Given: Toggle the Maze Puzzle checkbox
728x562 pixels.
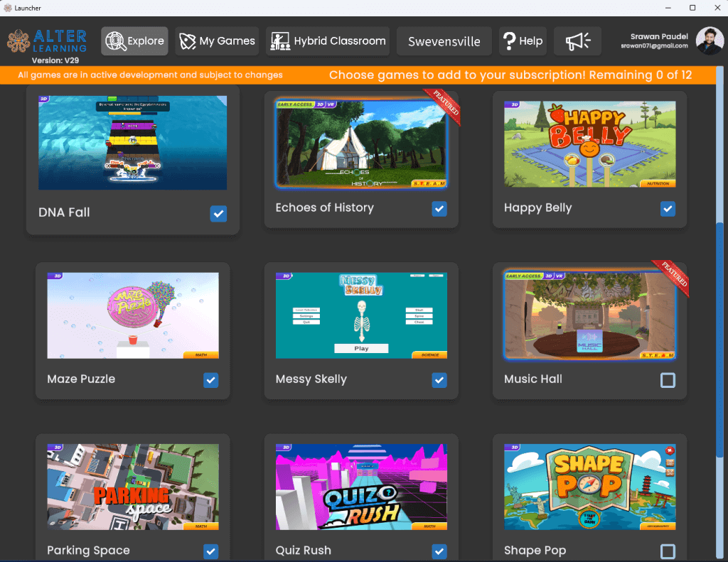Looking at the screenshot, I should tap(211, 380).
